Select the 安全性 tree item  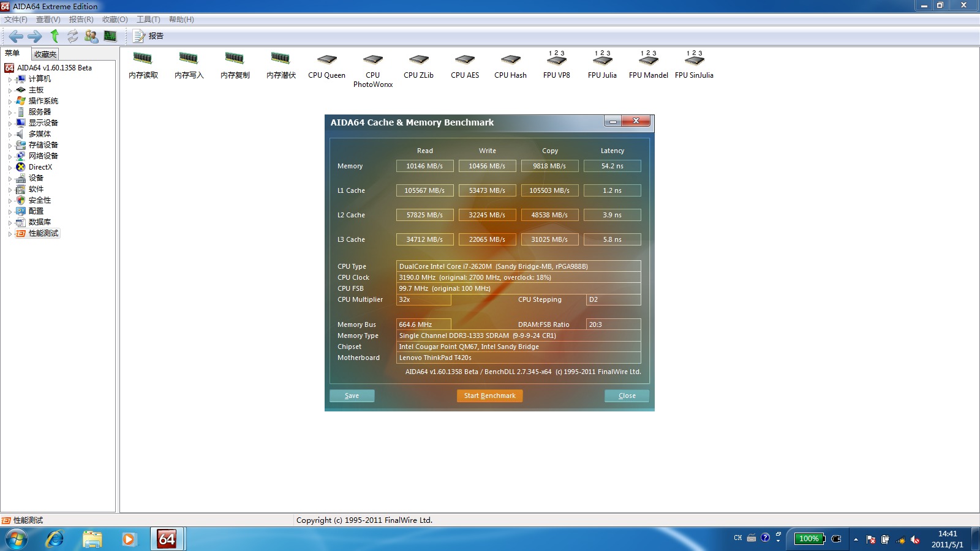coord(40,200)
